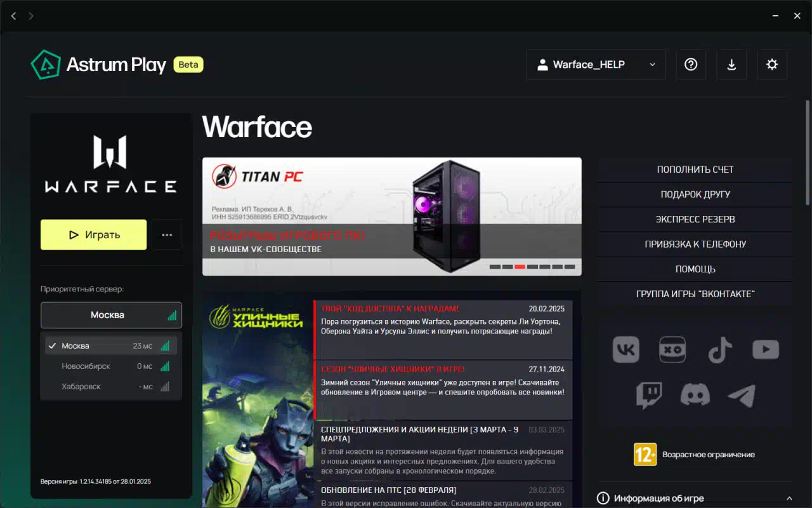Click the Возрастное ограничение label
Image resolution: width=812 pixels, height=508 pixels.
click(709, 455)
